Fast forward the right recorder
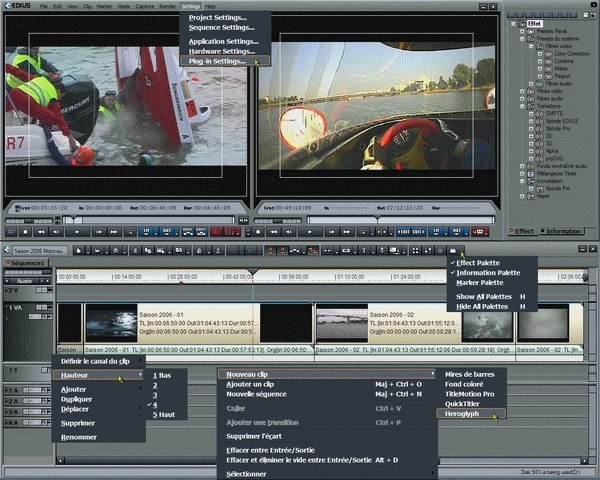 click(x=346, y=232)
